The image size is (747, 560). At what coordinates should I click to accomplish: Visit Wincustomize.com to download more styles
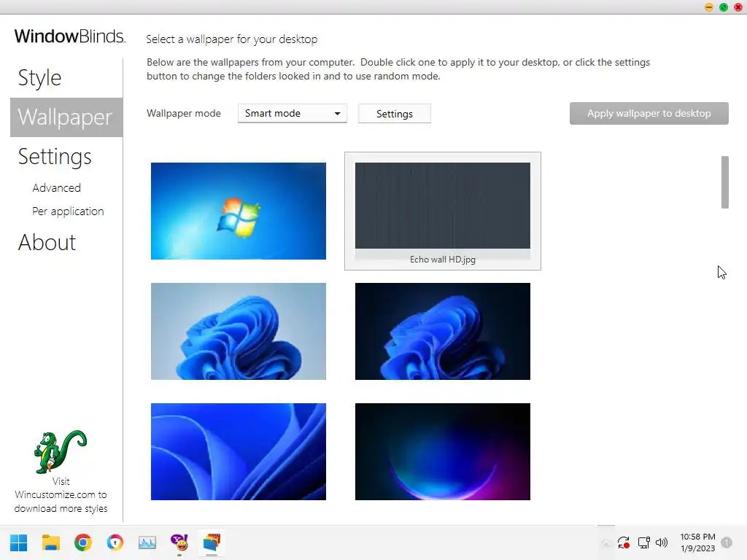(x=61, y=495)
